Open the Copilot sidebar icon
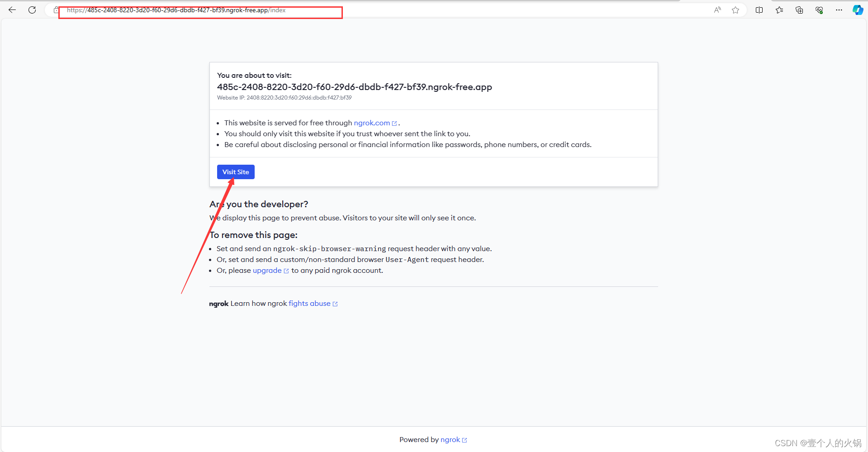This screenshot has height=452, width=868. pos(858,10)
